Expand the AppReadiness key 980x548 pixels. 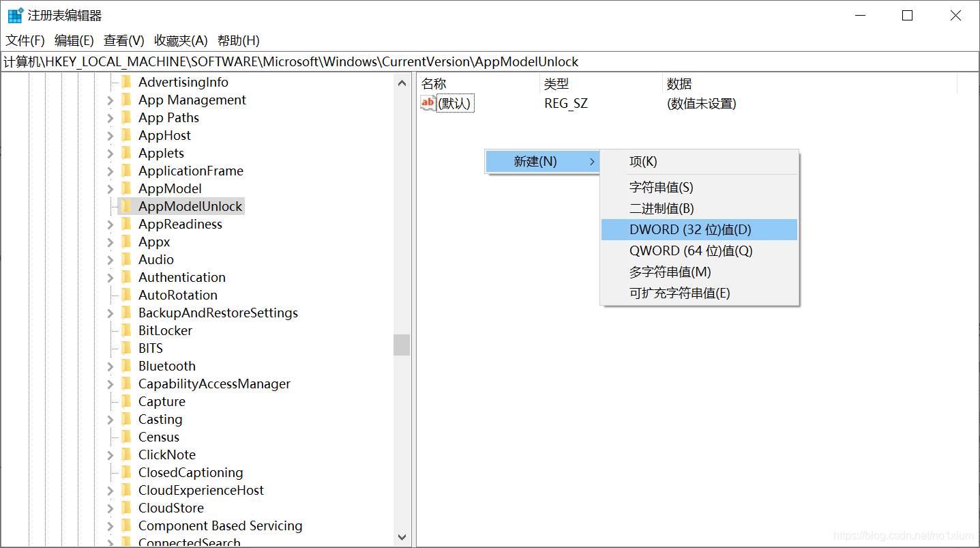pyautogui.click(x=110, y=225)
